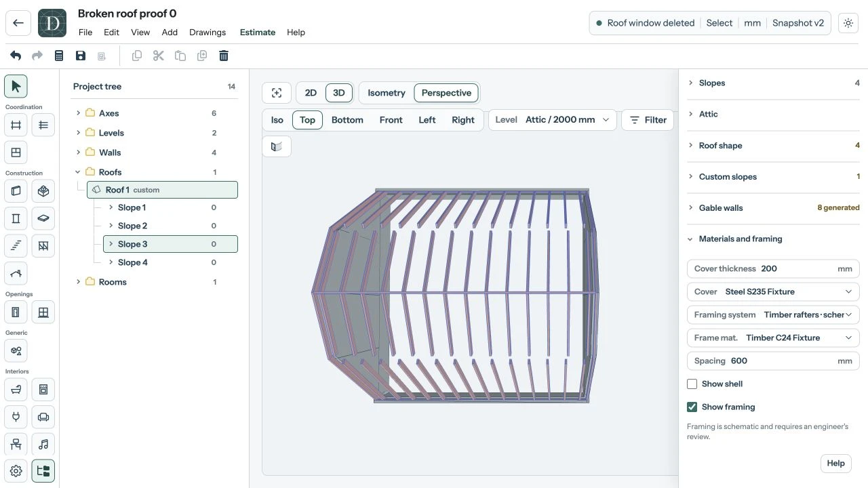The width and height of the screenshot is (868, 488).
Task: Select the arrow pointer tool
Action: point(16,86)
